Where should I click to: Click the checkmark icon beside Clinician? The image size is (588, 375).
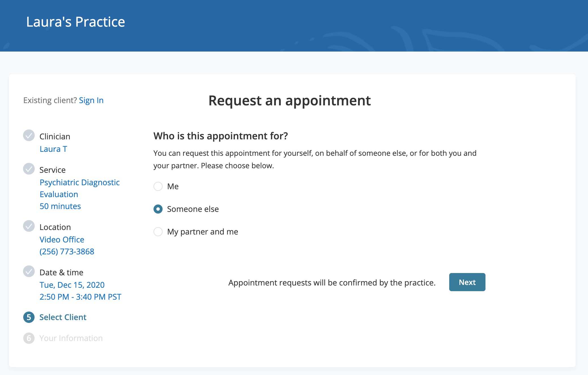point(29,136)
